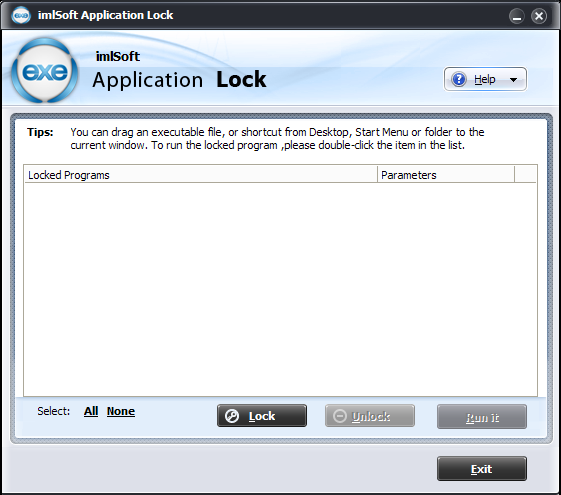This screenshot has width=561, height=495.
Task: Click the Lock button
Action: (262, 416)
